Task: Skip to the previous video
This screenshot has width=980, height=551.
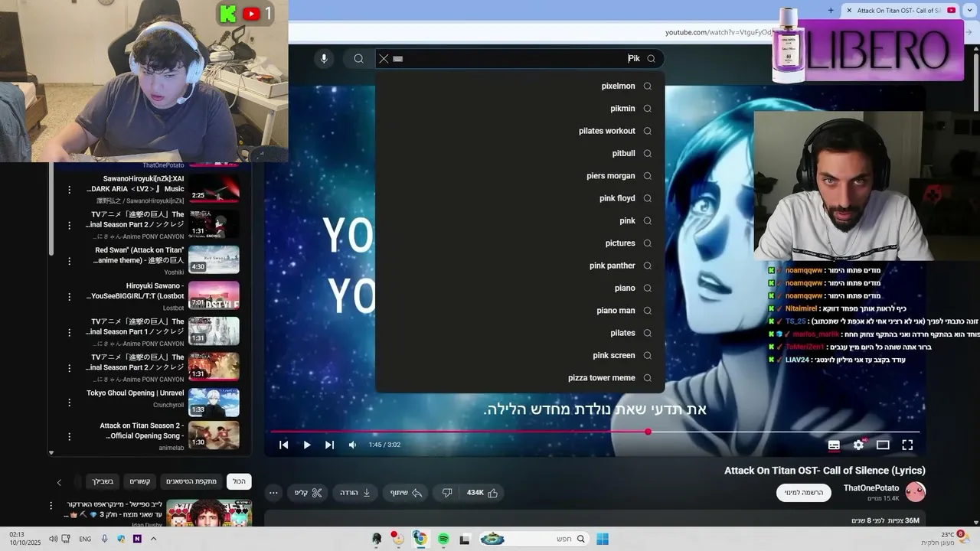Action: (x=284, y=445)
